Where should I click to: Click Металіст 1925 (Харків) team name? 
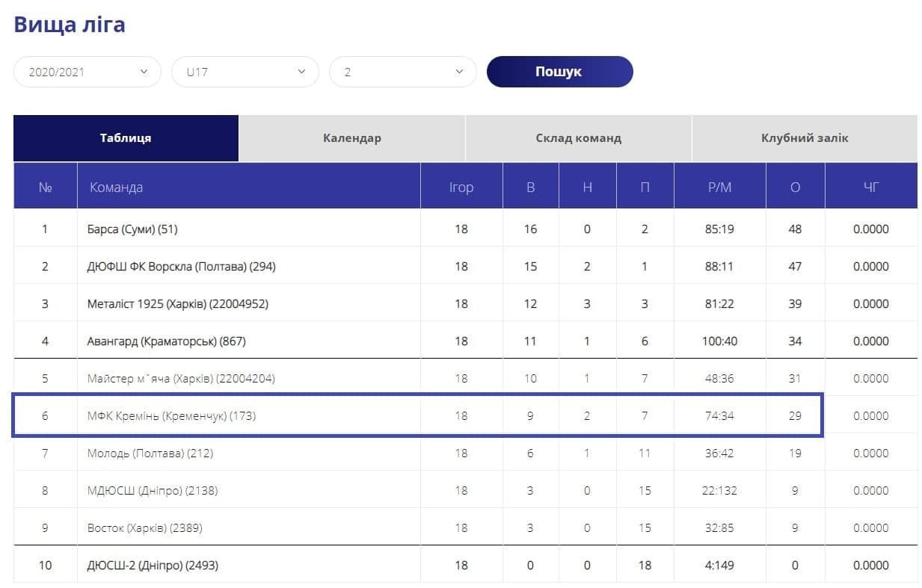[x=177, y=304]
